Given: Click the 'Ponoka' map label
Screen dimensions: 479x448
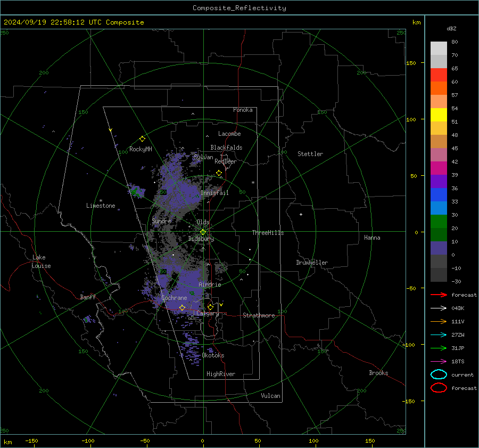Looking at the screenshot, I should [243, 110].
